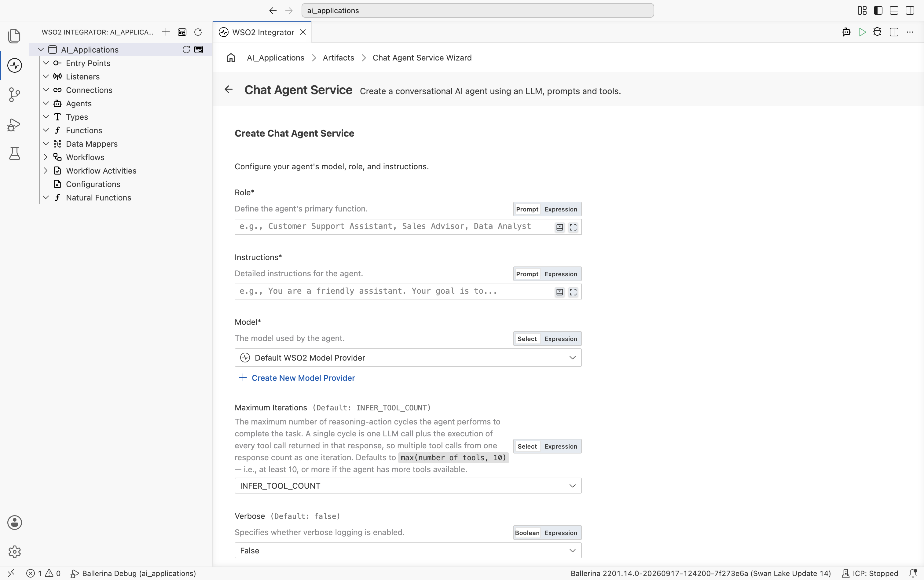The image size is (924, 580).
Task: Switch Maximum Iterations to Expression mode
Action: (x=561, y=446)
